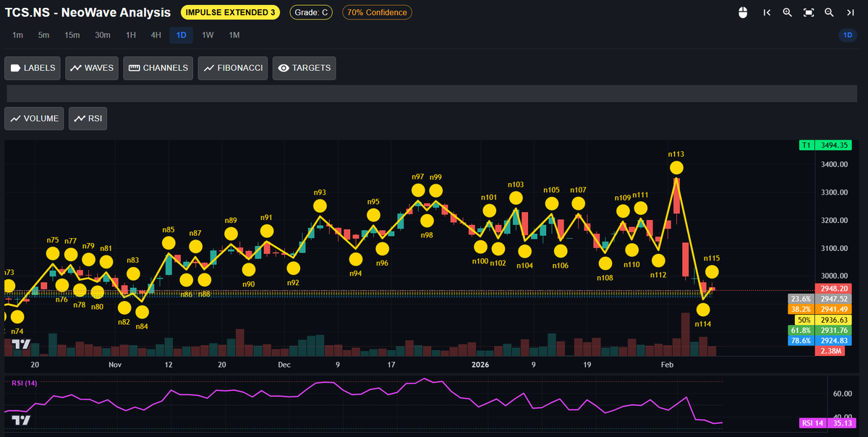The width and height of the screenshot is (868, 437).
Task: Select the 1m timeframe
Action: pyautogui.click(x=18, y=35)
